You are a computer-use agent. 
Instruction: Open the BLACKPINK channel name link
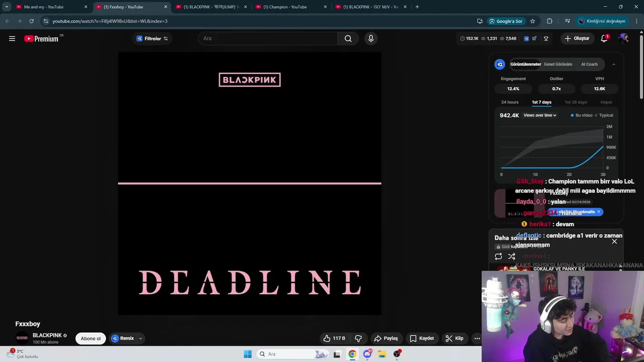47,335
